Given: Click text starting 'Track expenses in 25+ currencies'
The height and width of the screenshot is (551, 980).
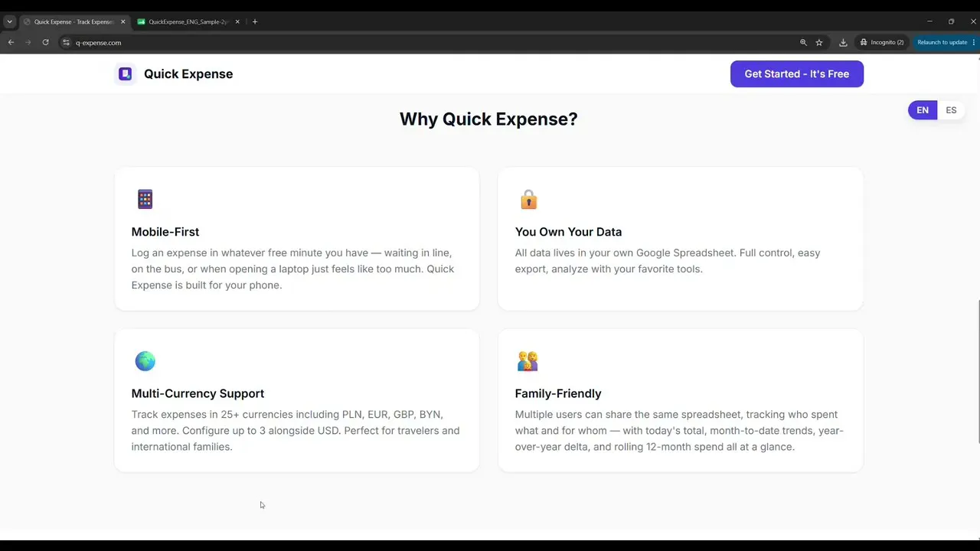Looking at the screenshot, I should tap(296, 430).
